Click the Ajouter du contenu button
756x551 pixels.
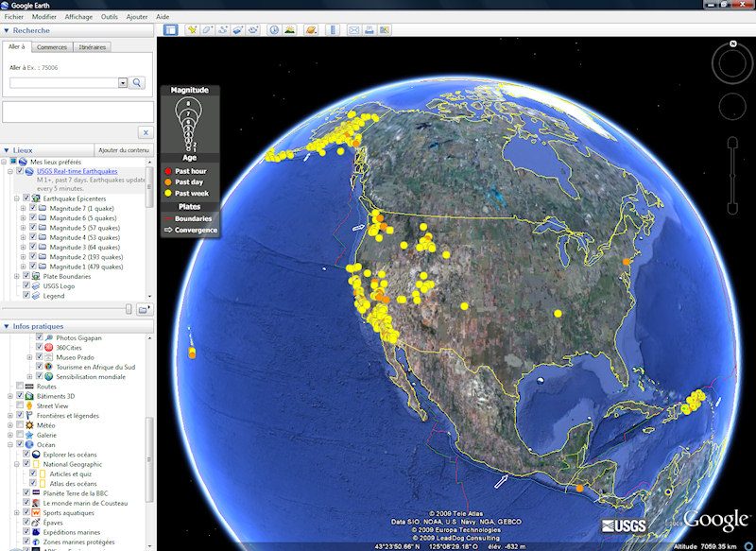[x=124, y=150]
